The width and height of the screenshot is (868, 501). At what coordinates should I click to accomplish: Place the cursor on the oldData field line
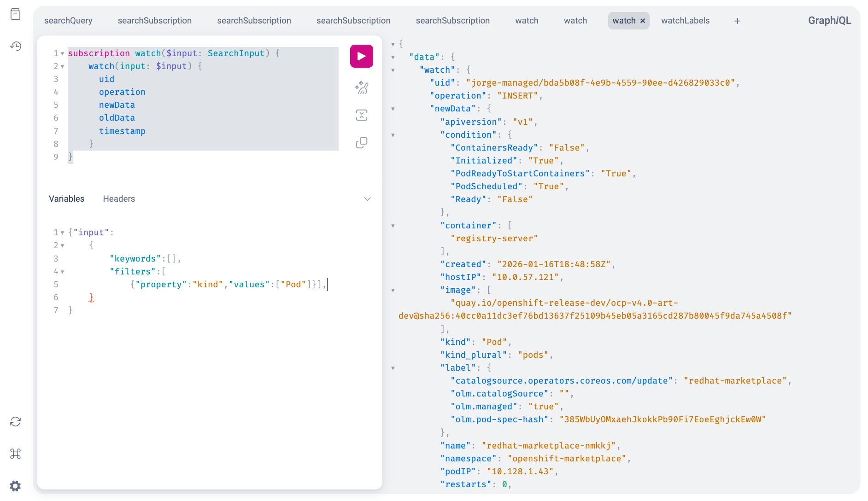tap(117, 118)
